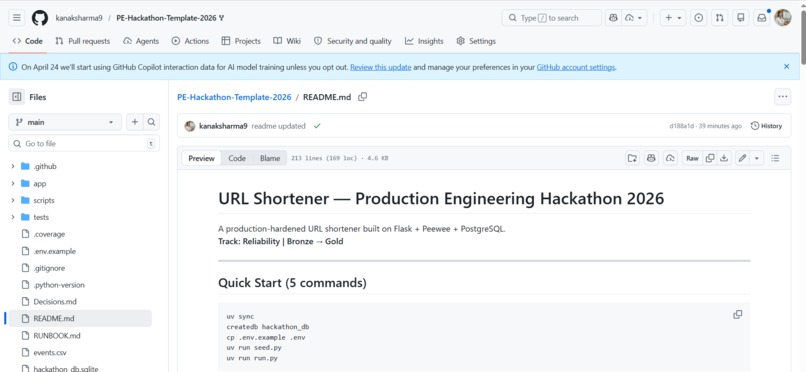Open the more file actions ellipsis button
The width and height of the screenshot is (806, 372).
click(782, 97)
